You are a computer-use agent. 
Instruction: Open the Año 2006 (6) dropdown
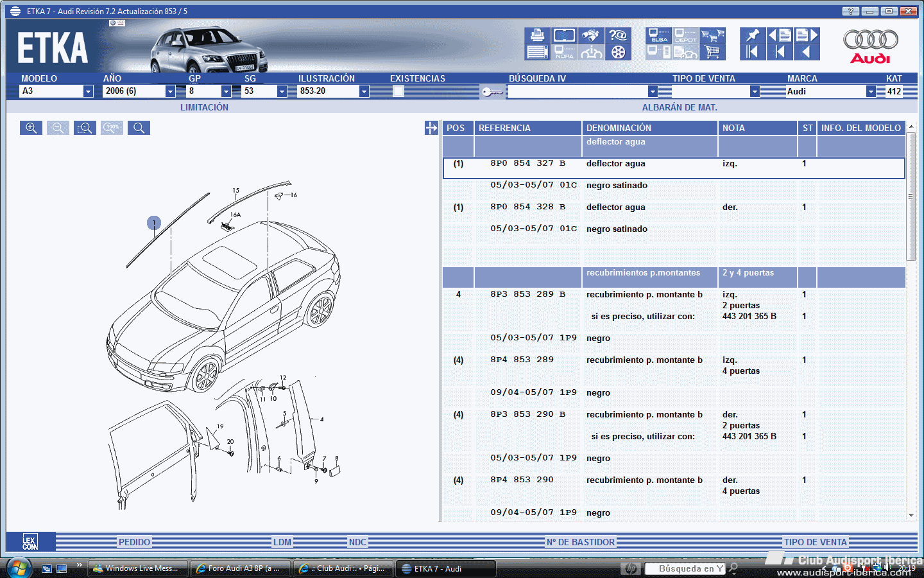click(171, 91)
